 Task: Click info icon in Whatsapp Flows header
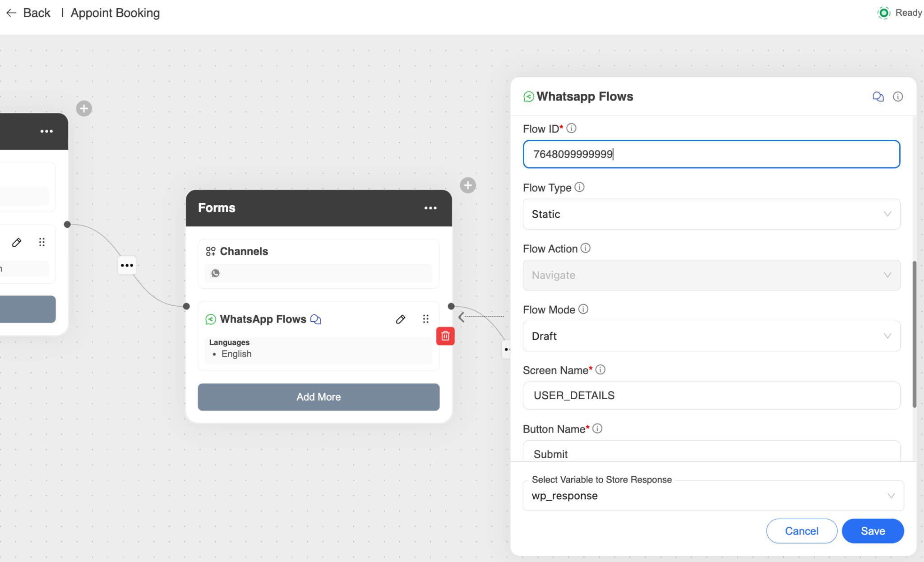coord(898,97)
